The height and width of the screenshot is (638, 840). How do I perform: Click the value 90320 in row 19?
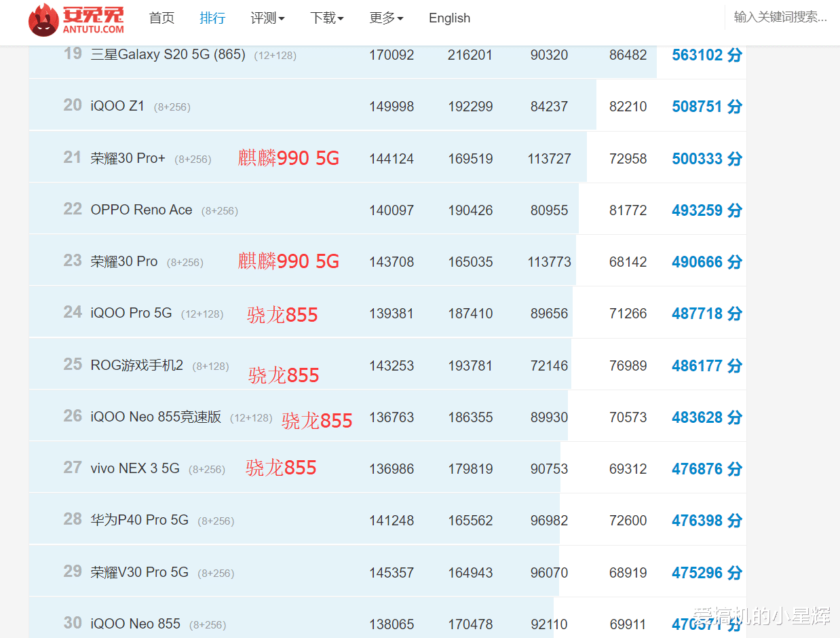[x=550, y=55]
